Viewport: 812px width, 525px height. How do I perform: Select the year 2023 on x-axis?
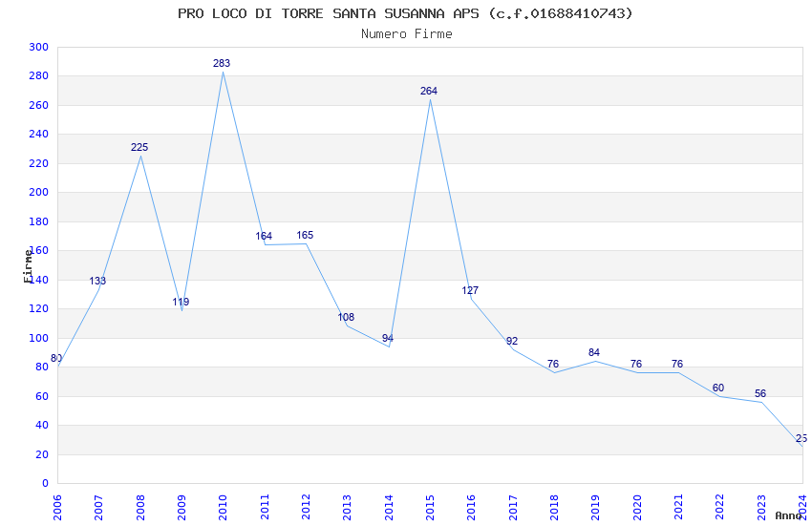(761, 508)
